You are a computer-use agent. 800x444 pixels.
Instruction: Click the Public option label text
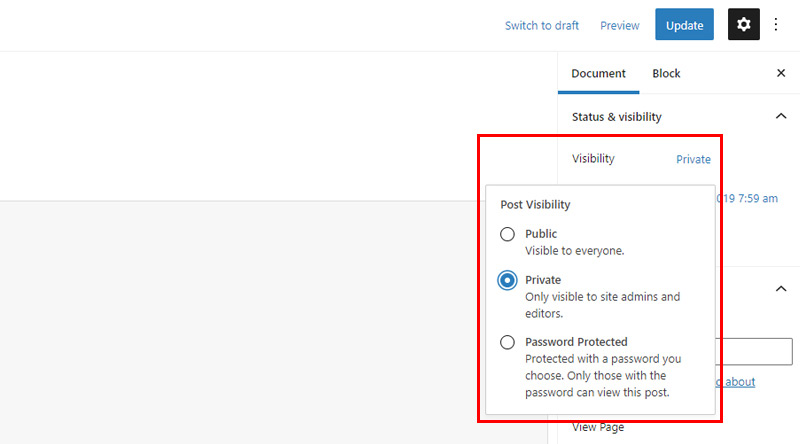point(541,234)
